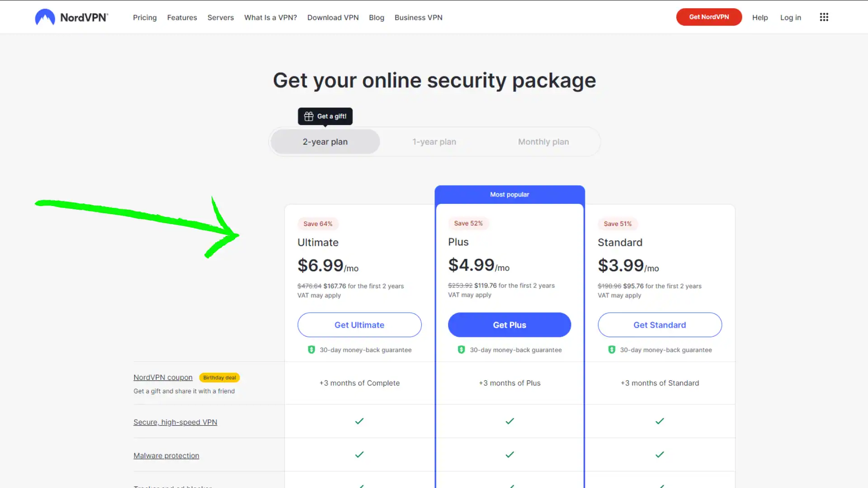The image size is (868, 488).
Task: Click the Business VPN menu item
Action: pos(419,17)
